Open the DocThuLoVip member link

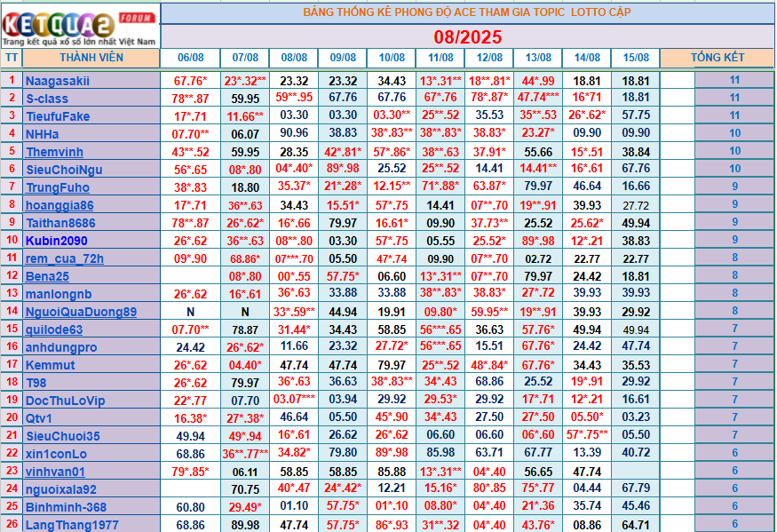66,401
